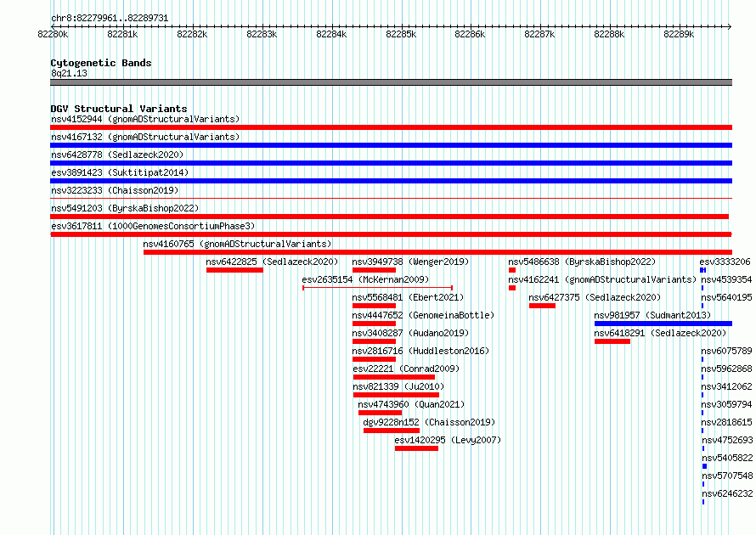Viewport: 756px width, 535px height.
Task: Click the blue nsv5405822 feature marker
Action: [x=704, y=466]
